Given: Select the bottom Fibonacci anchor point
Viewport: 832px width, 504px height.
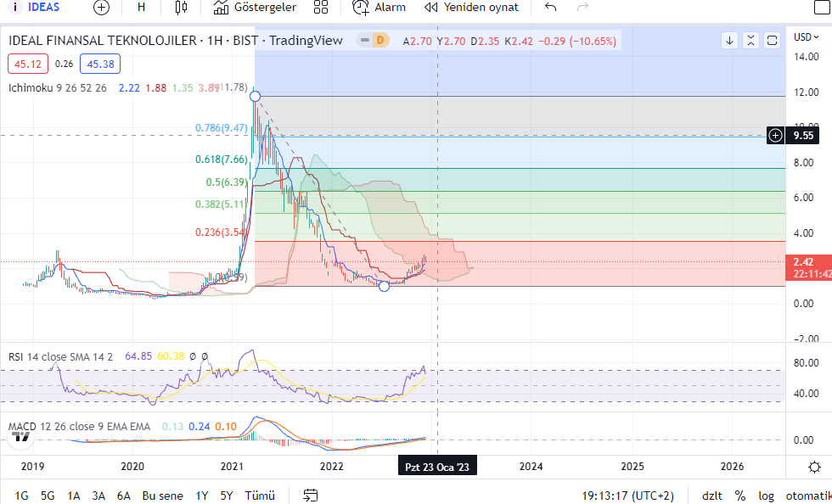Looking at the screenshot, I should [384, 286].
